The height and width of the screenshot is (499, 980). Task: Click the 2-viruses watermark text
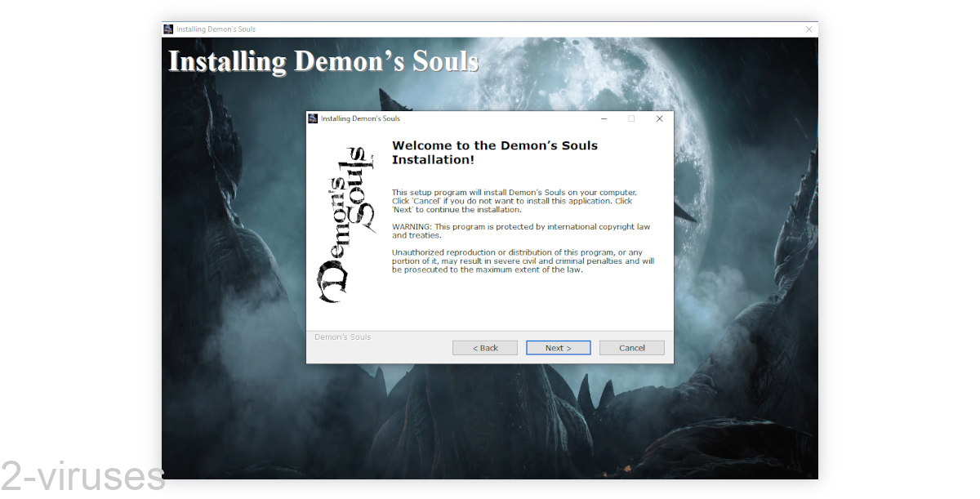tap(82, 475)
